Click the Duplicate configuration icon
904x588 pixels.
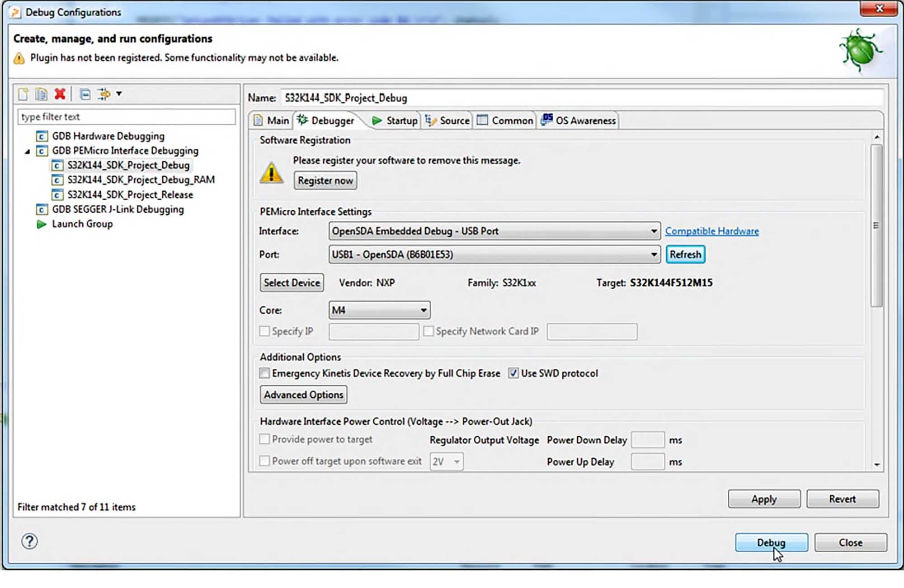41,94
